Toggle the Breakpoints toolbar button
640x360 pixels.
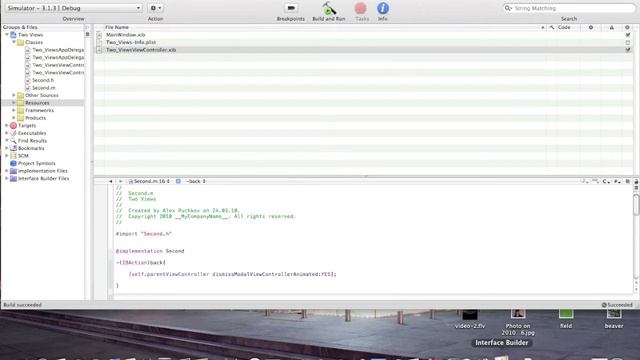(x=291, y=8)
